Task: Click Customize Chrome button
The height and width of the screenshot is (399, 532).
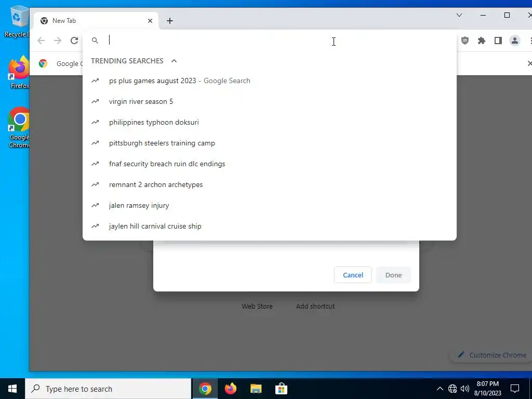Action: click(x=492, y=355)
